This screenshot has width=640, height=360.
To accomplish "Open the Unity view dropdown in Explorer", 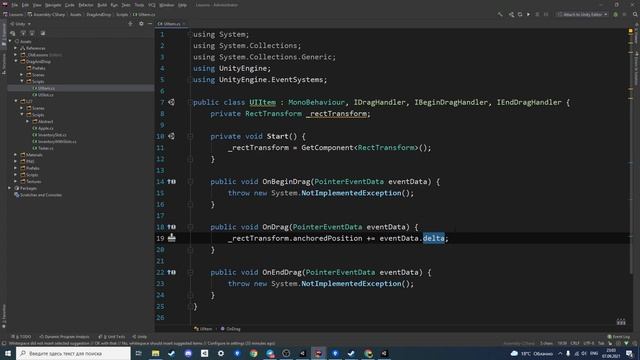I will [x=20, y=24].
